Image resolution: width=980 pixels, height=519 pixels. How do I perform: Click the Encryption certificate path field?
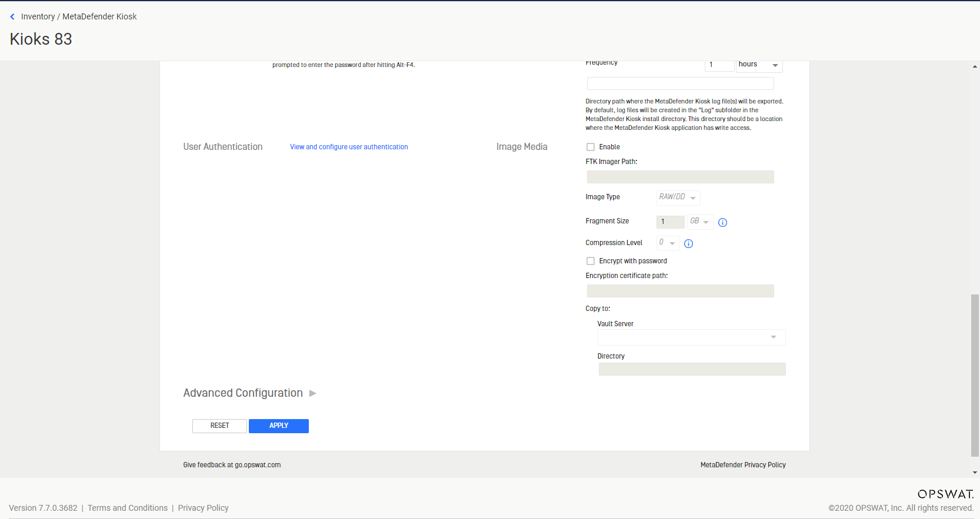(x=680, y=291)
